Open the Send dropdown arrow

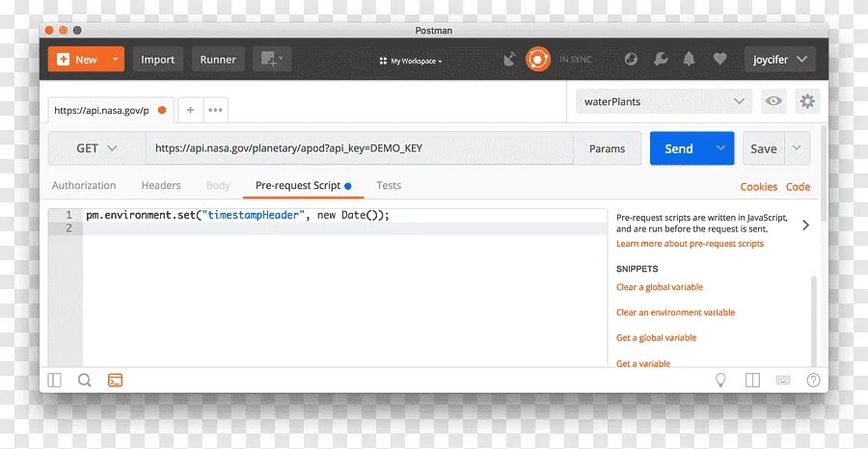720,148
